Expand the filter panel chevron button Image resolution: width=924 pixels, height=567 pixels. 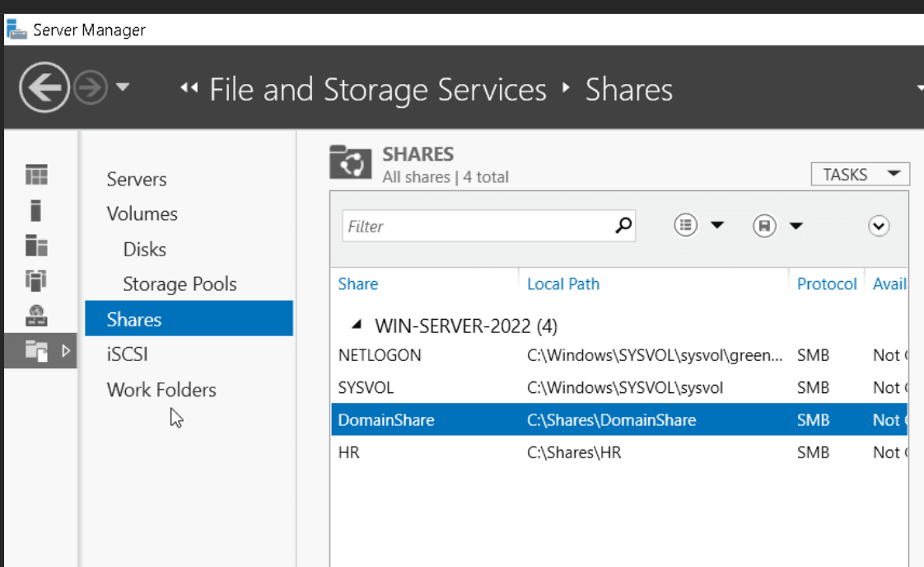click(x=879, y=226)
